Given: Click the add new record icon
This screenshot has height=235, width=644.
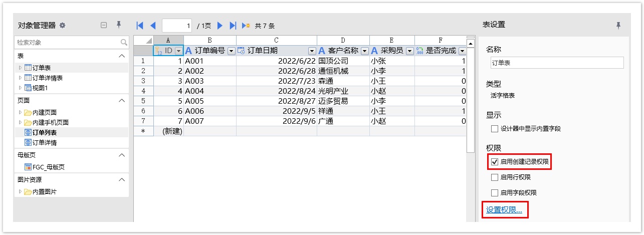Looking at the screenshot, I should (x=246, y=26).
